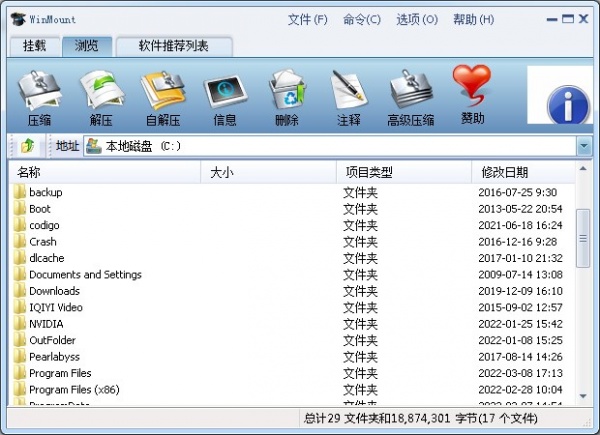Select the 高级压缩 advanced compress icon

click(410, 98)
